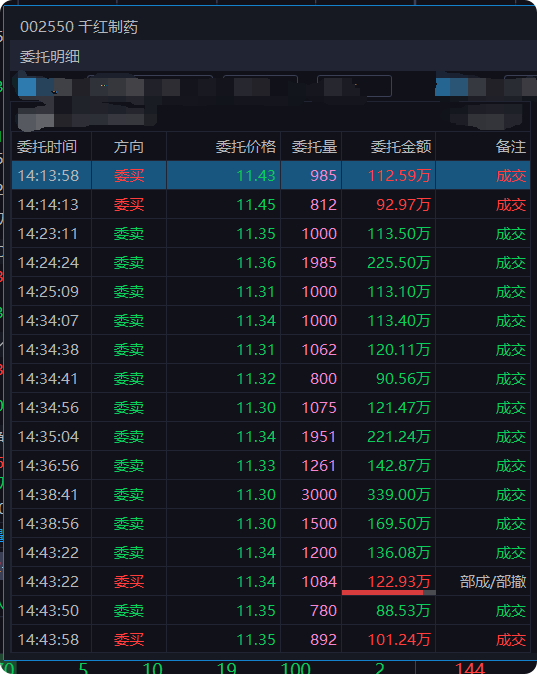The height and width of the screenshot is (674, 537).
Task: Click the 成交 status in 14:23:11 row
Action: click(x=511, y=234)
